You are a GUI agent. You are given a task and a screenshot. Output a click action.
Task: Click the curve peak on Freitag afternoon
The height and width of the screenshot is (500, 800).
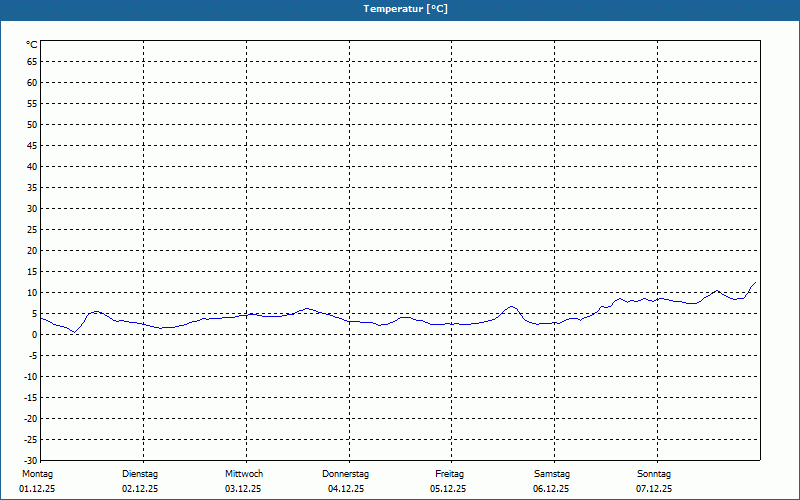(x=511, y=307)
